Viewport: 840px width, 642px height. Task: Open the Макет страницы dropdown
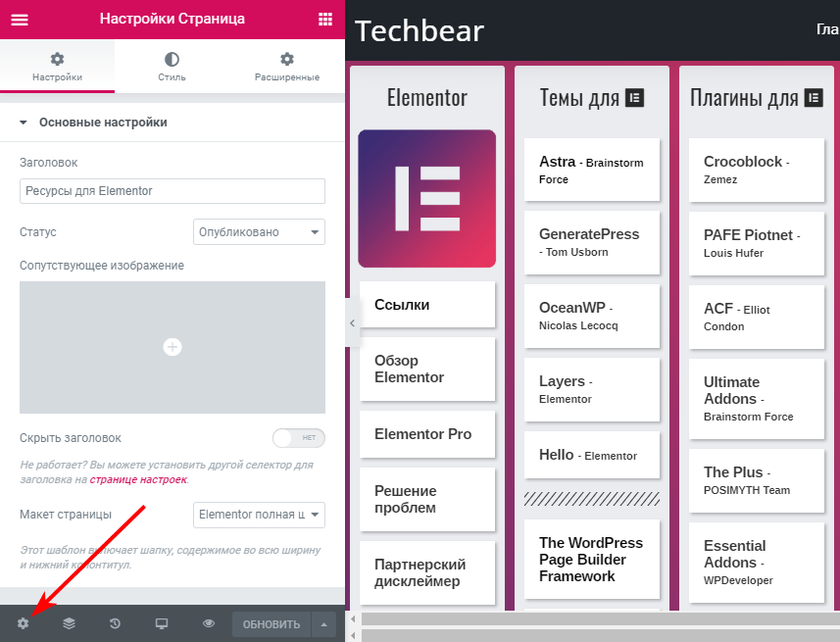[259, 515]
